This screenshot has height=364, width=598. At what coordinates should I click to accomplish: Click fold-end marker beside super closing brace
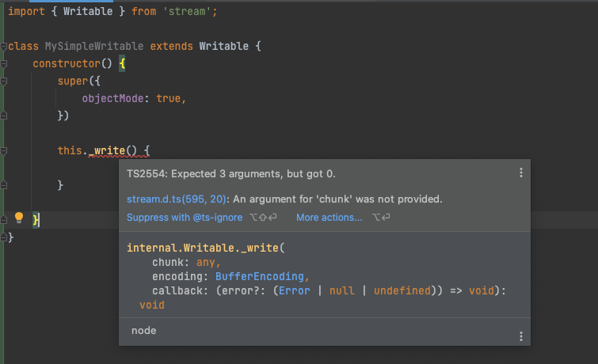coord(3,116)
